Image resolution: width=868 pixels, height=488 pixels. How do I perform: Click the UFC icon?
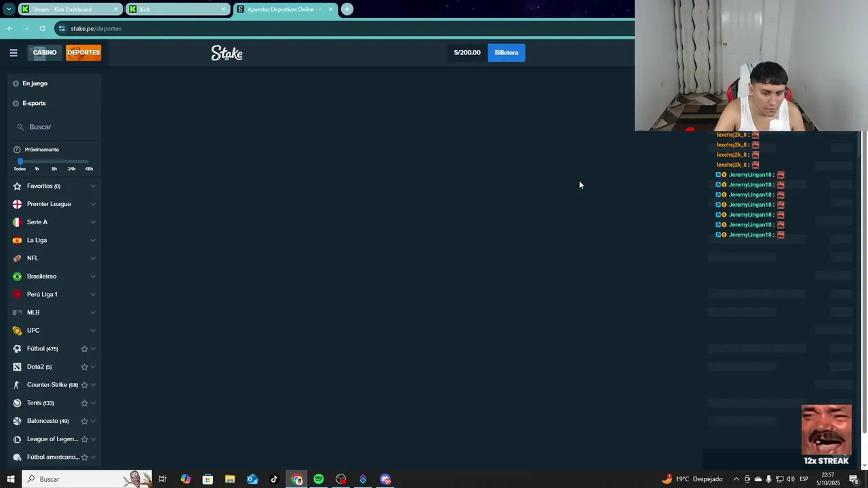coord(17,331)
